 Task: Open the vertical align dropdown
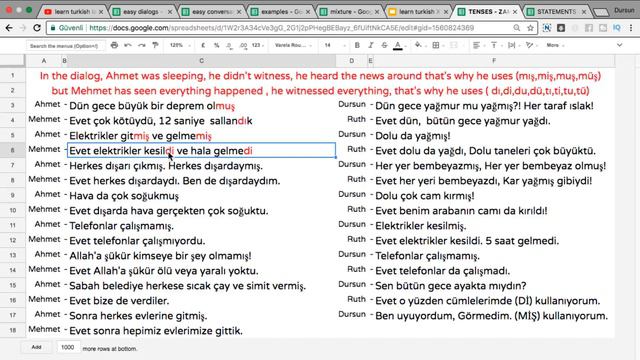click(x=494, y=45)
